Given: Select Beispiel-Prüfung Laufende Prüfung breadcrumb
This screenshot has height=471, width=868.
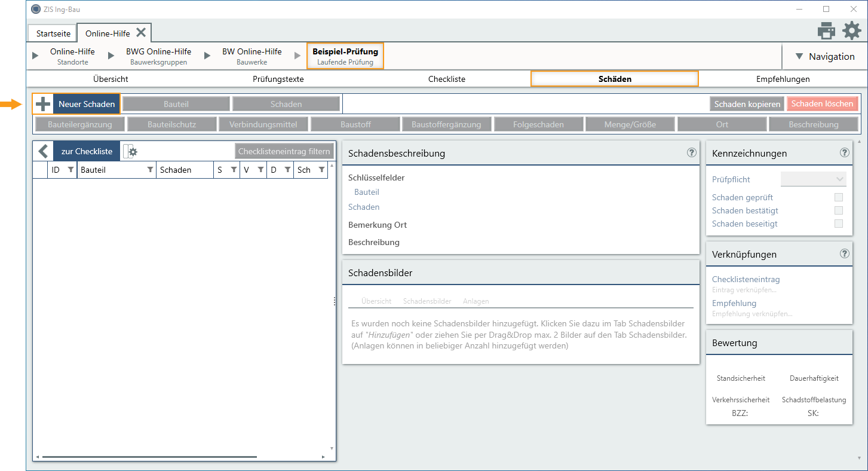Looking at the screenshot, I should [345, 56].
